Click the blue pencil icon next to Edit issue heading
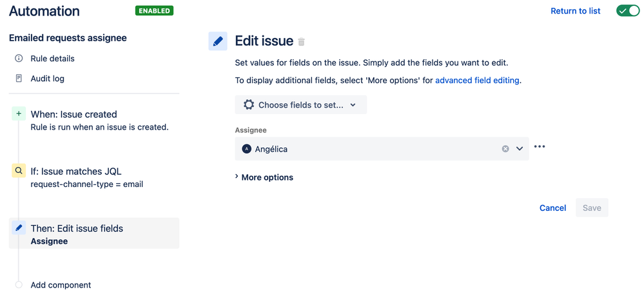The width and height of the screenshot is (644, 294). 218,41
